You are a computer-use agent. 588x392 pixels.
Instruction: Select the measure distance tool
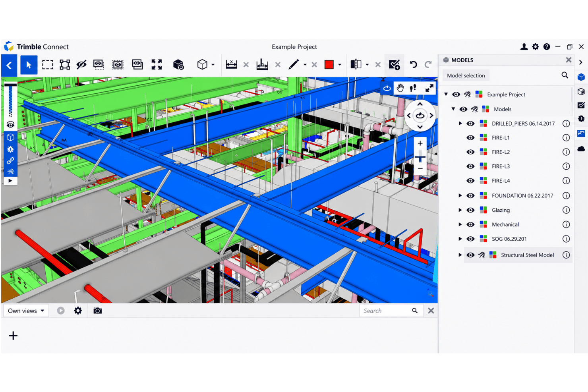(231, 64)
